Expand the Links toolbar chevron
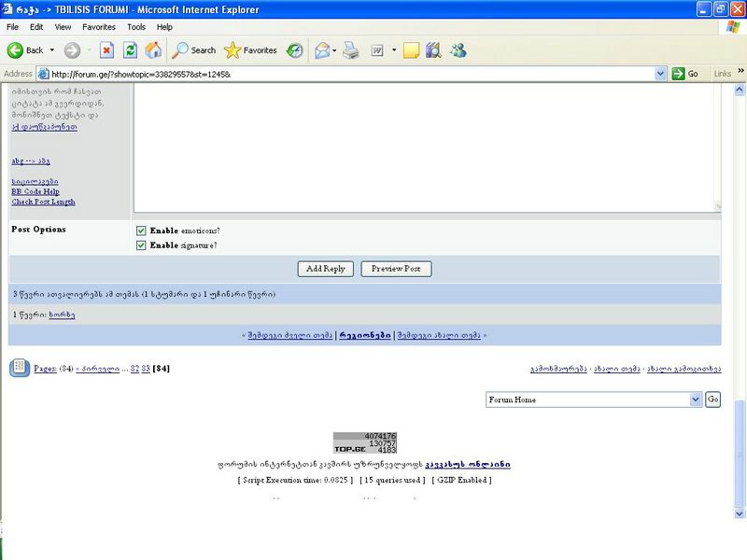This screenshot has width=747, height=560. click(x=740, y=71)
